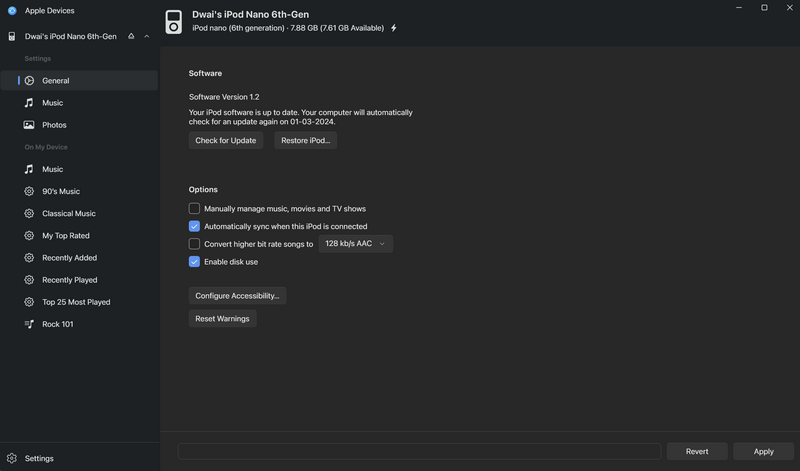This screenshot has width=800, height=471.
Task: Click the charging bolt icon in the header
Action: pyautogui.click(x=394, y=28)
